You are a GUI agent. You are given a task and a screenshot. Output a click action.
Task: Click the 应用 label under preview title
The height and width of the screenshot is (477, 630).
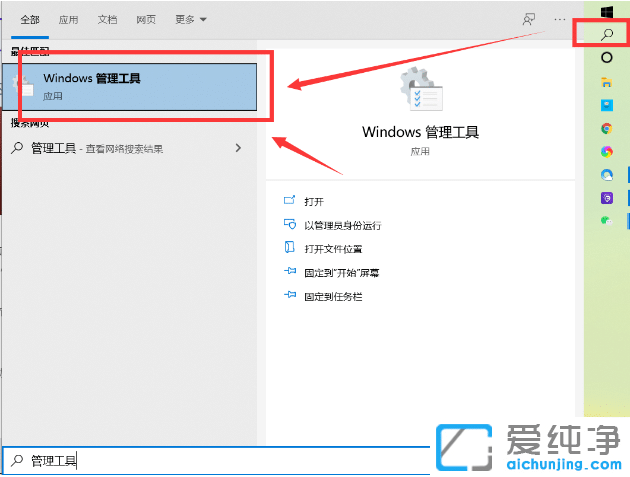click(420, 151)
